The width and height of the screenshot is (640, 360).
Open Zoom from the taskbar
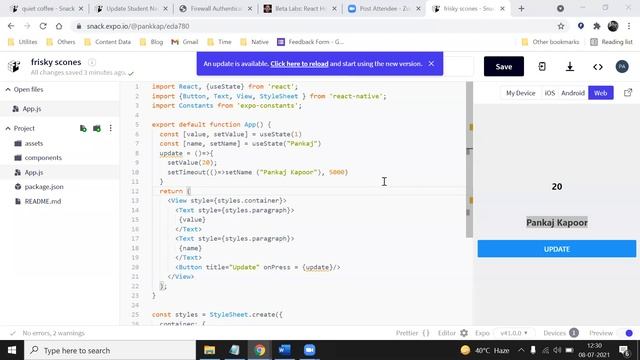[x=309, y=350]
